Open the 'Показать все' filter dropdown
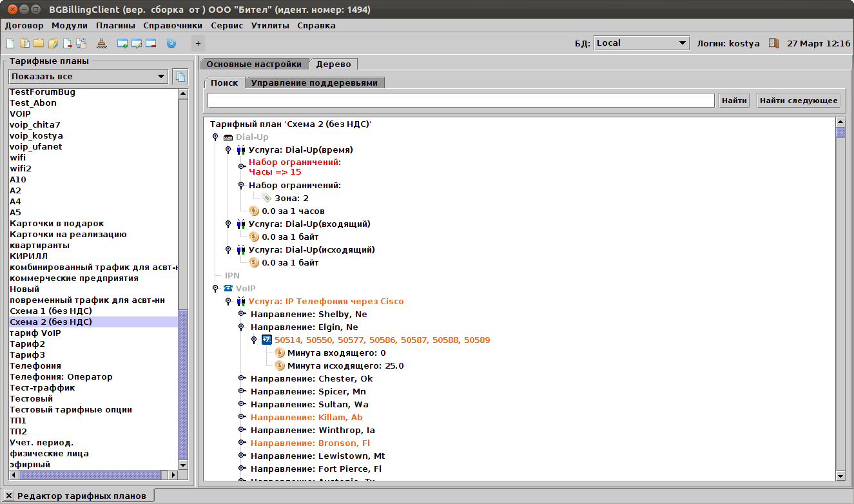 (88, 77)
